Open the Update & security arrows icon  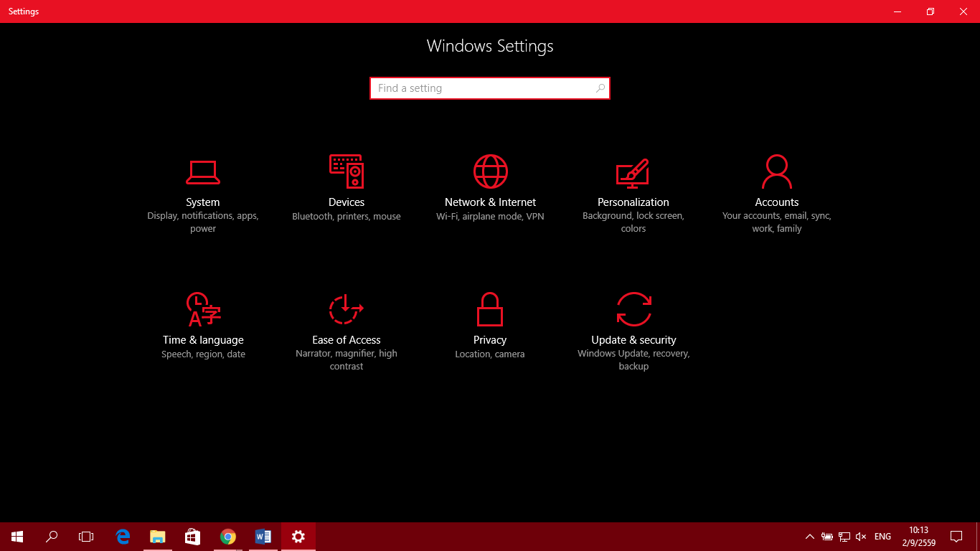[633, 309]
